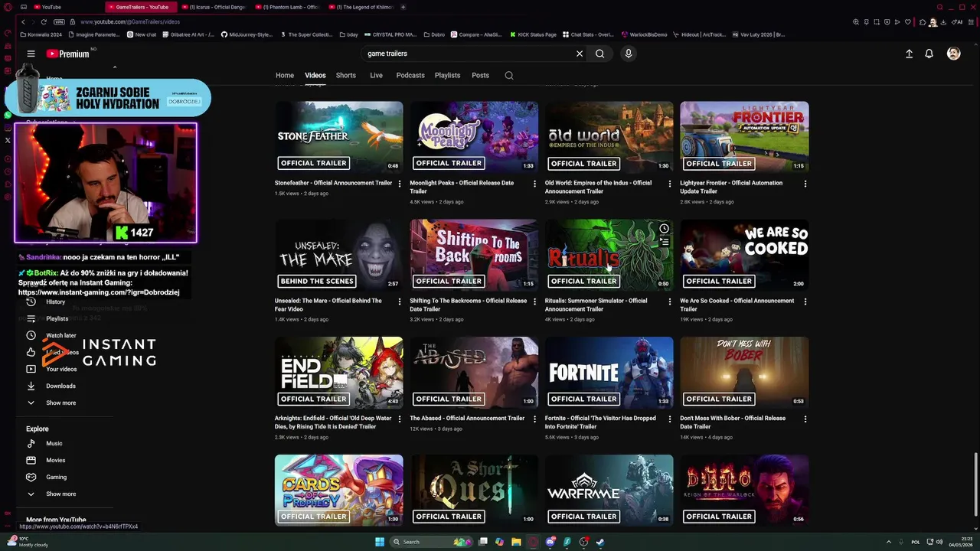Screen dimensions: 980x551
Task: Open Movies in the Explore section
Action: tap(55, 460)
